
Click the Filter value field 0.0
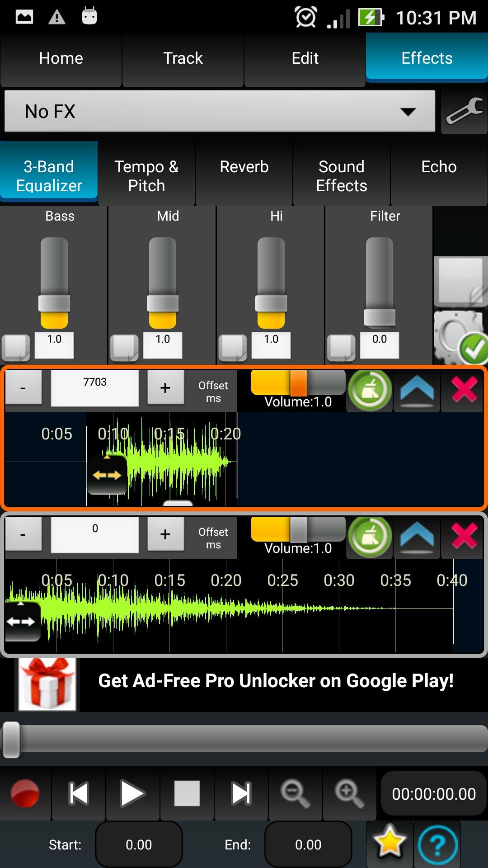(x=380, y=344)
